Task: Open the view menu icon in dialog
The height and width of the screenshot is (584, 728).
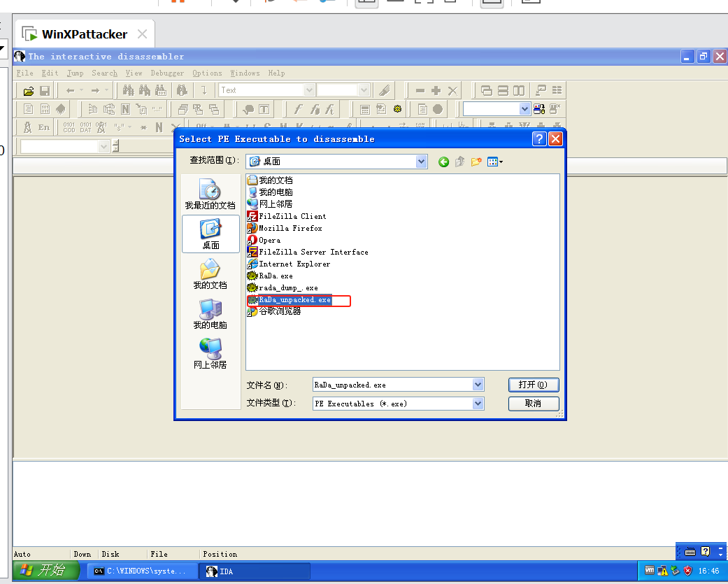Action: click(x=495, y=162)
